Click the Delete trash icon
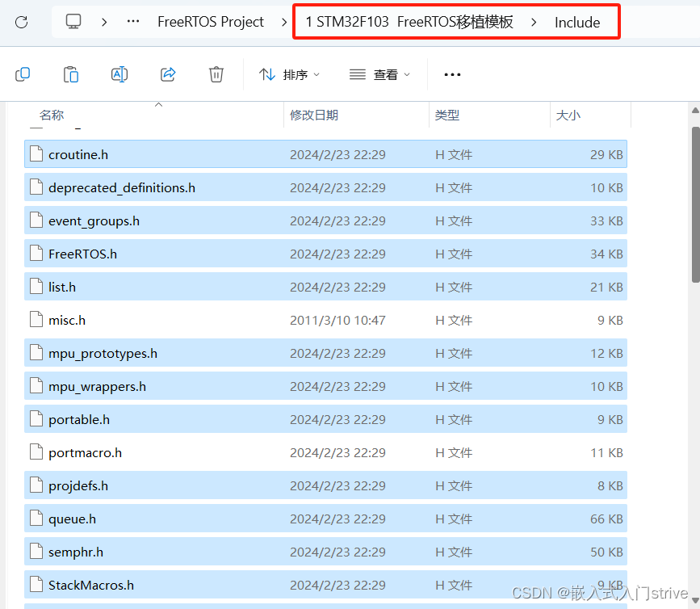 (216, 73)
